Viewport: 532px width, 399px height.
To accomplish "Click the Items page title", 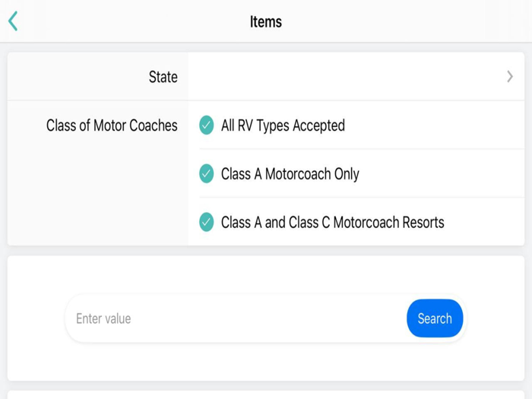I will [266, 21].
